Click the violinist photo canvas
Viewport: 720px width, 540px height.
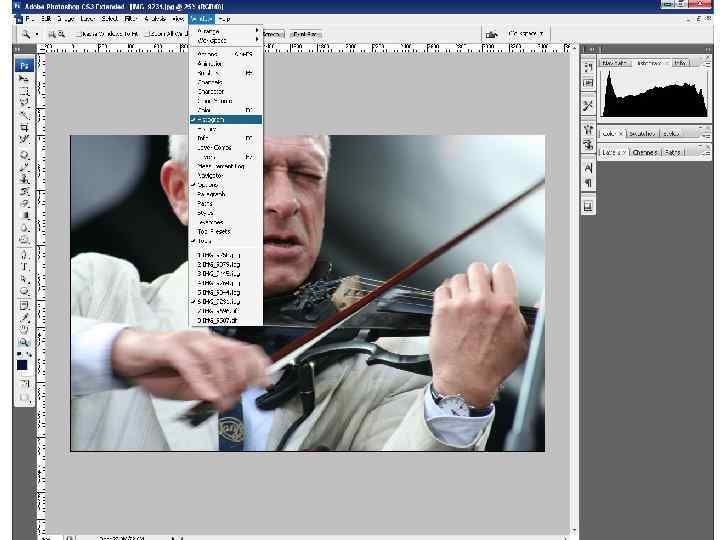[308, 293]
